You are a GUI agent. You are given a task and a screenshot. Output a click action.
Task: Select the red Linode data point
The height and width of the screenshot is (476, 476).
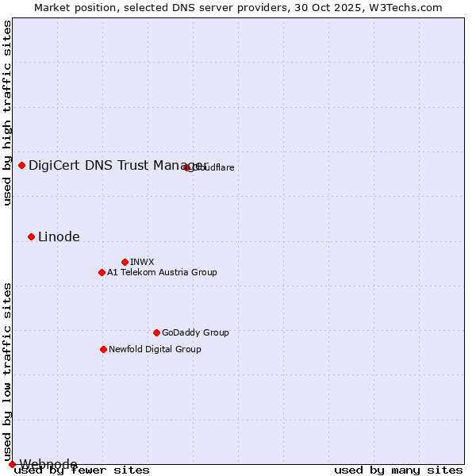coord(31,236)
